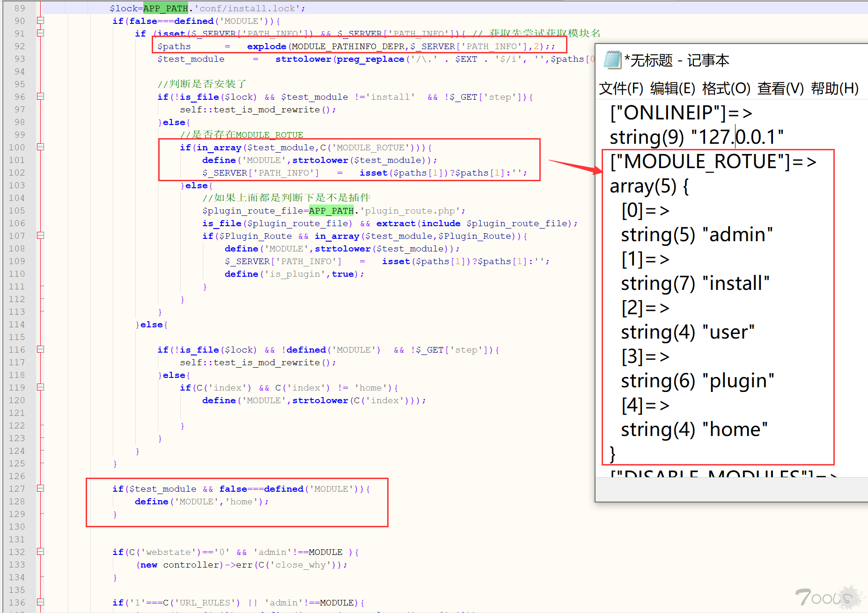Image resolution: width=868 pixels, height=613 pixels.
Task: Click the //判断是否安装了 comment on line 95
Action: click(x=202, y=84)
